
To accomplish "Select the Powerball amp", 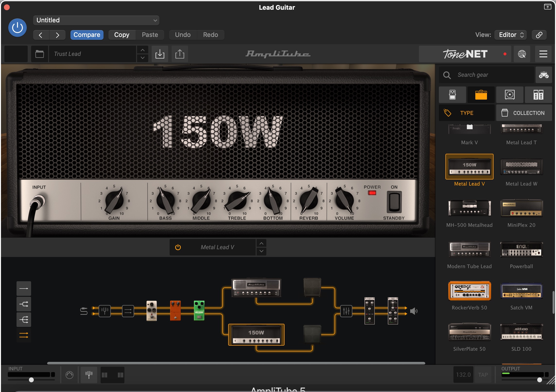I will point(521,249).
